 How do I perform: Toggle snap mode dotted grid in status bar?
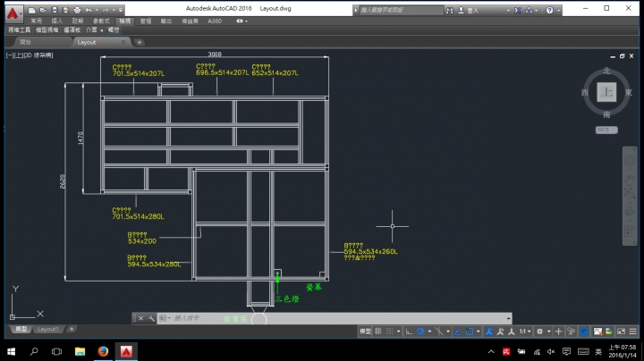pos(389,331)
